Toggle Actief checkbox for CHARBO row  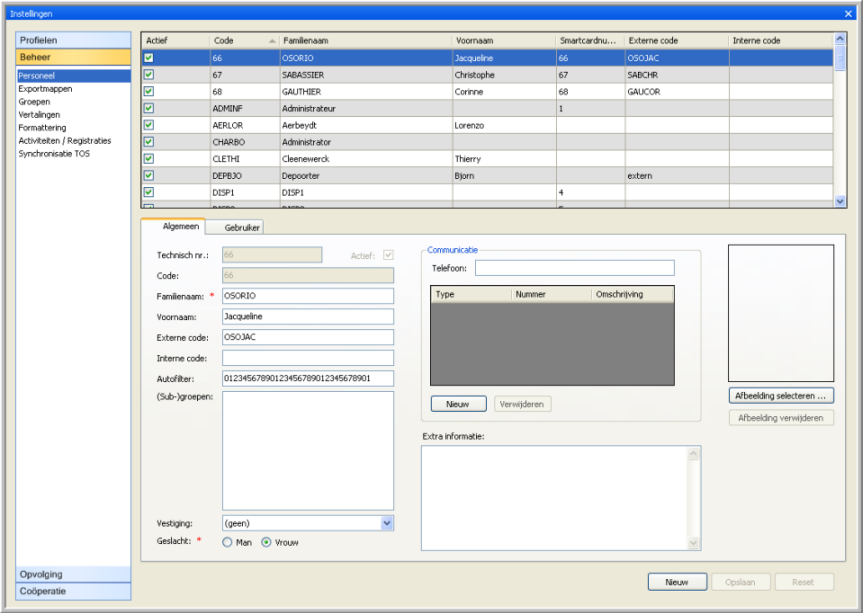[x=148, y=142]
